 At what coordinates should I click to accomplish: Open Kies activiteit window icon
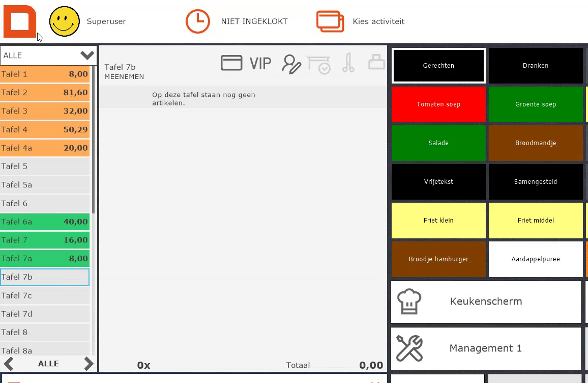point(330,21)
